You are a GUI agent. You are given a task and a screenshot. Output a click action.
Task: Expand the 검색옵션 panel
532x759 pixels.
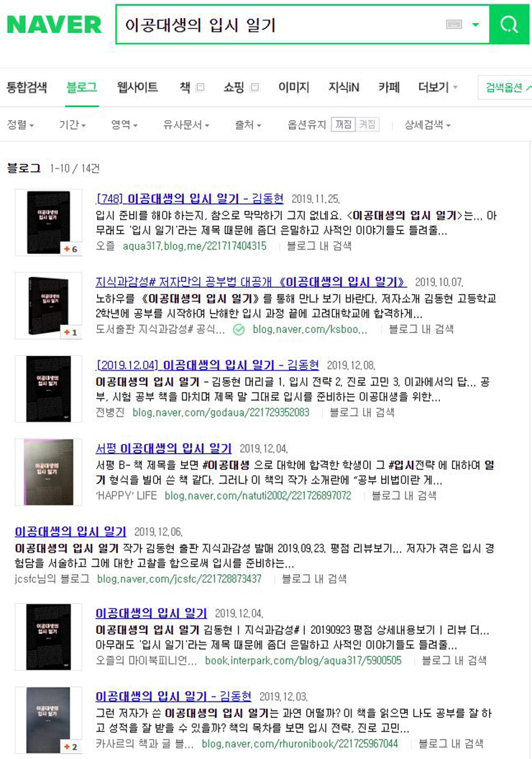(x=505, y=88)
